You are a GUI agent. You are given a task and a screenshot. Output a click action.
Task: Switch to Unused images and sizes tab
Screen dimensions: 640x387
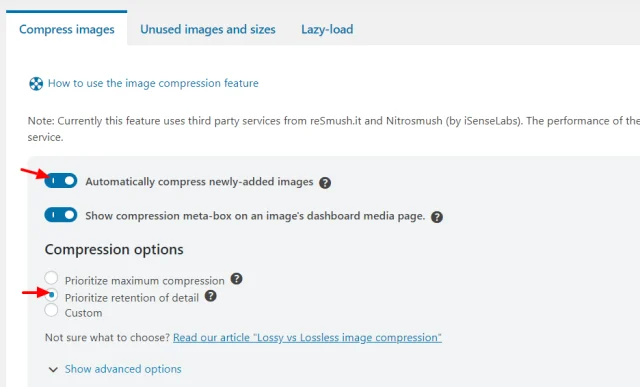(x=208, y=29)
